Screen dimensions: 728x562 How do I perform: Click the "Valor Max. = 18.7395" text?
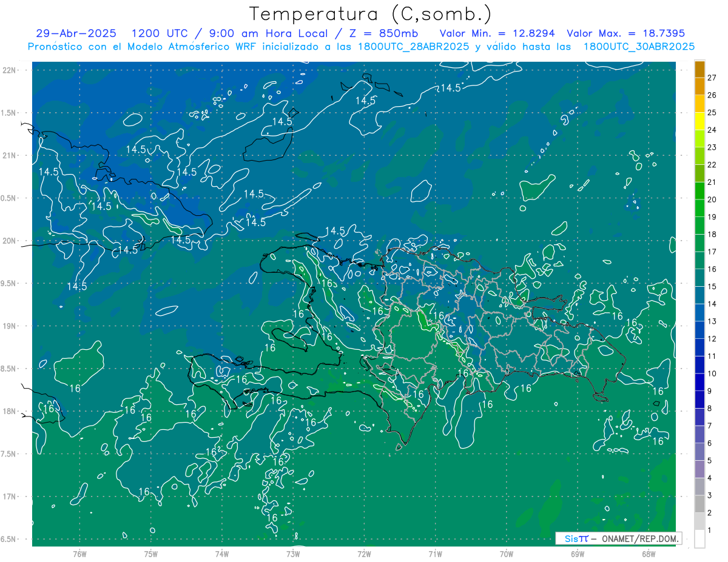[x=625, y=33]
